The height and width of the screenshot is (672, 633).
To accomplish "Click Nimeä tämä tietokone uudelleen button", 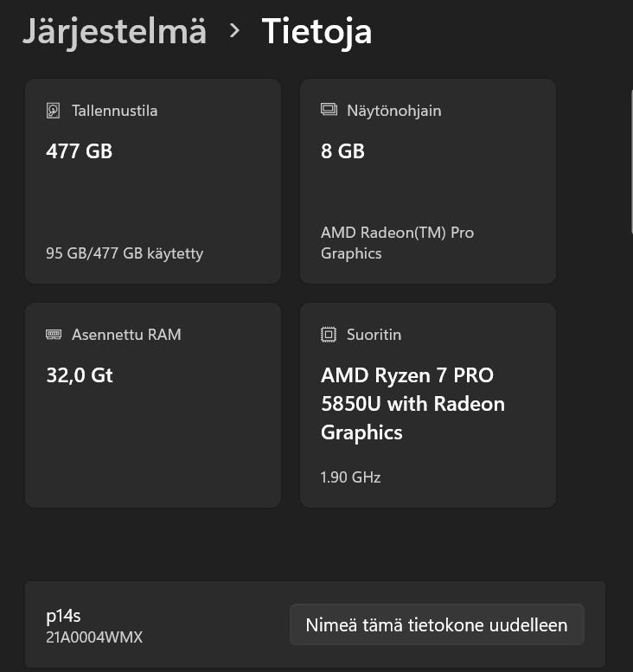I will pyautogui.click(x=437, y=624).
